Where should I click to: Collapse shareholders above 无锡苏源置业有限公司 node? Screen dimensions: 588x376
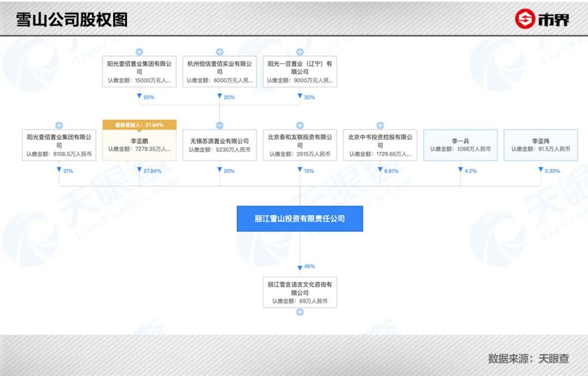[x=219, y=125]
